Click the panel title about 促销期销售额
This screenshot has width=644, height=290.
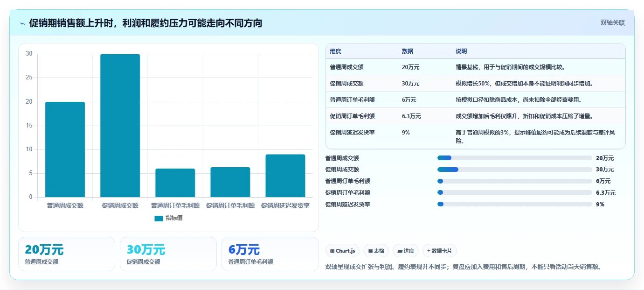(x=145, y=23)
